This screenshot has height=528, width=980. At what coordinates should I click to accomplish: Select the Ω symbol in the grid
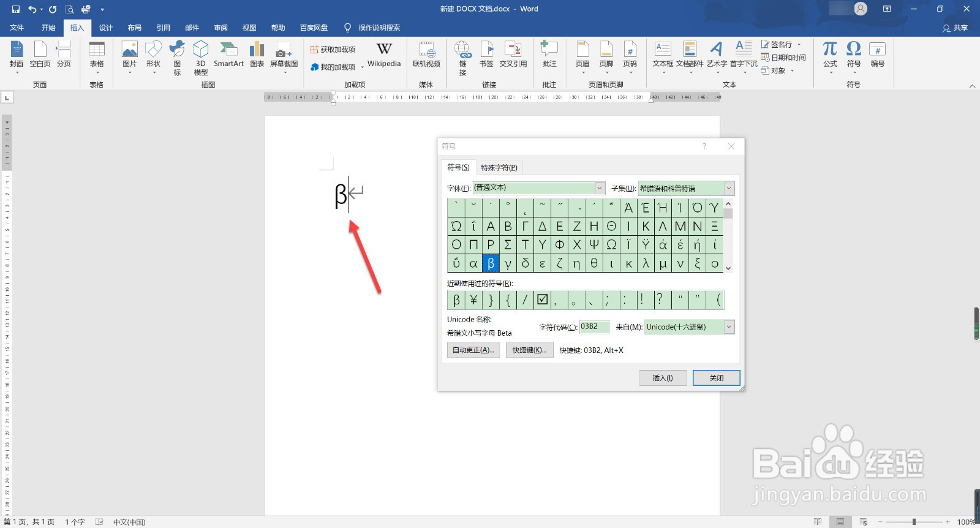[x=611, y=245]
